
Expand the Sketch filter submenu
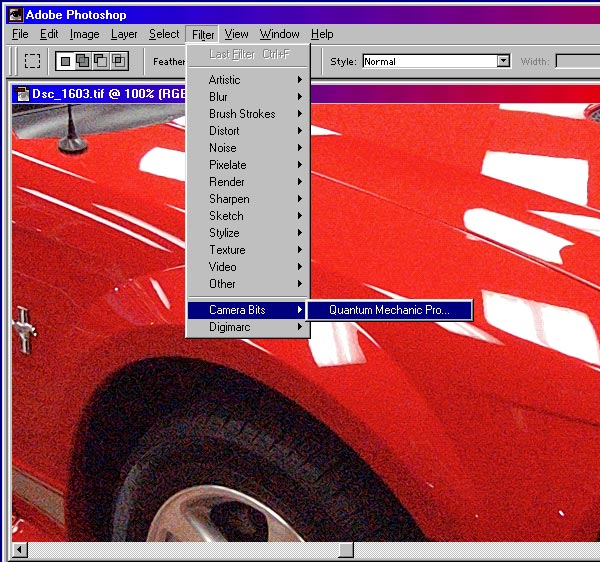[x=248, y=216]
